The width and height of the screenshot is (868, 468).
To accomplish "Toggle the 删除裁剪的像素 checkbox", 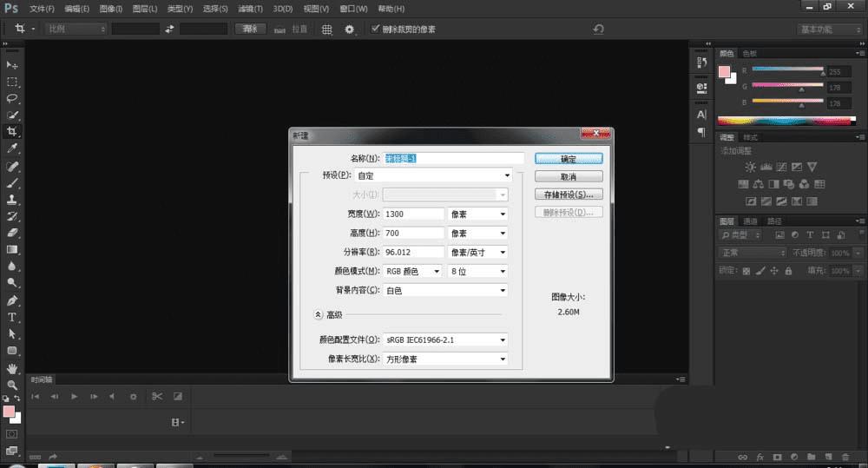I will coord(375,30).
